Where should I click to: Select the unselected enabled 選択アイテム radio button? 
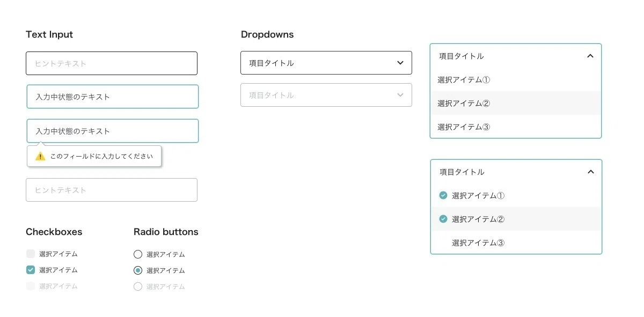138,254
